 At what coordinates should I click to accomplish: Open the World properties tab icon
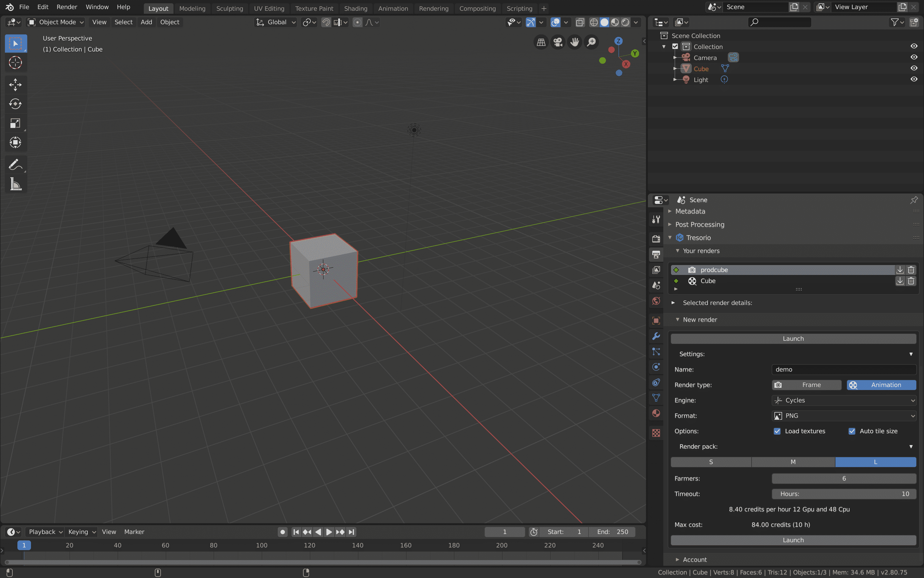tap(656, 301)
